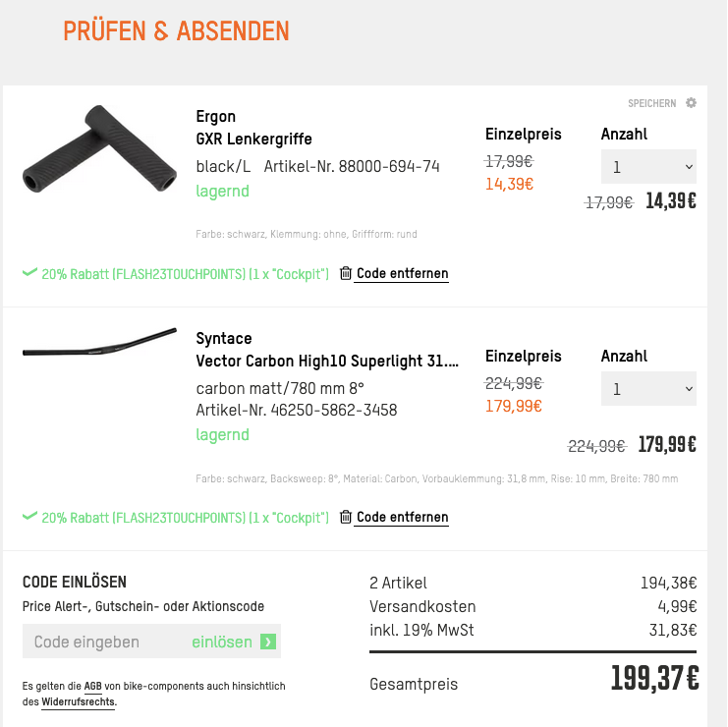Click trash icon for Ergon grips code

345,273
